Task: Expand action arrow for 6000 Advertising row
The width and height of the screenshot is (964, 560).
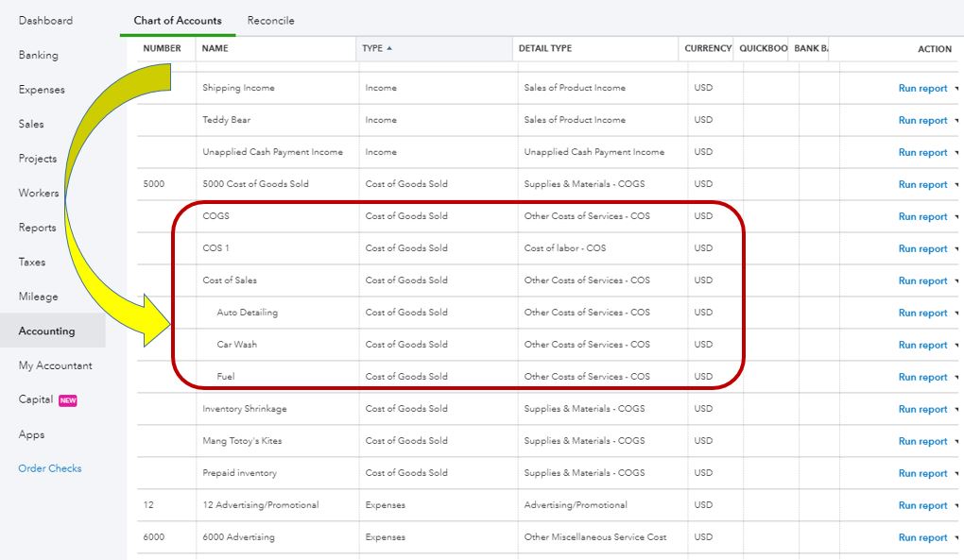Action: pyautogui.click(x=956, y=538)
